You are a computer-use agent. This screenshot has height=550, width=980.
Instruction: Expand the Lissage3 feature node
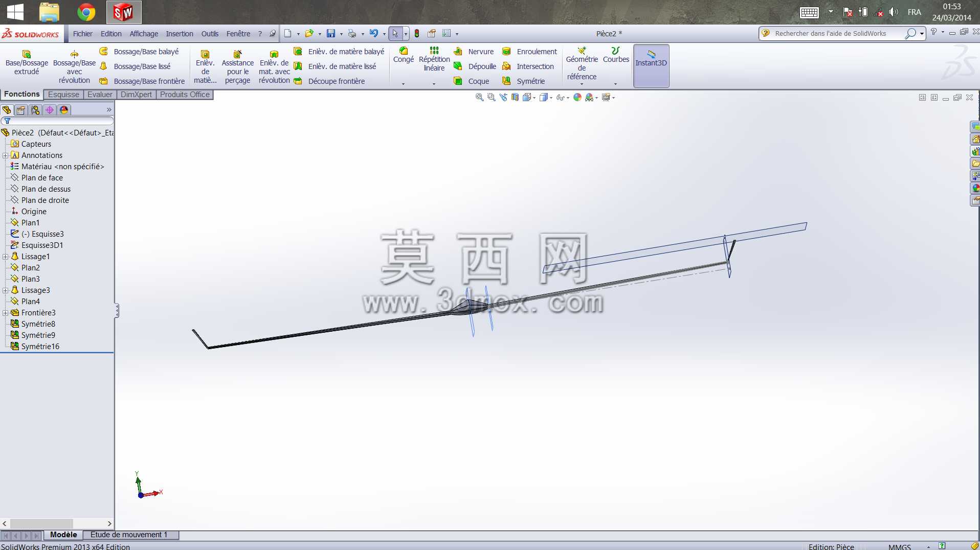click(6, 290)
